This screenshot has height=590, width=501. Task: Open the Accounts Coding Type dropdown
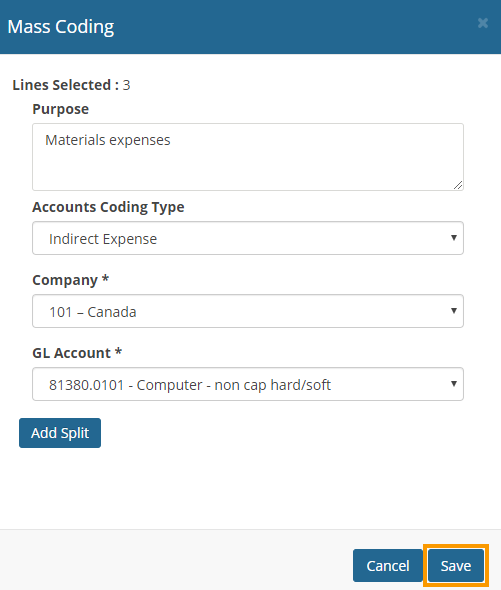pos(248,238)
